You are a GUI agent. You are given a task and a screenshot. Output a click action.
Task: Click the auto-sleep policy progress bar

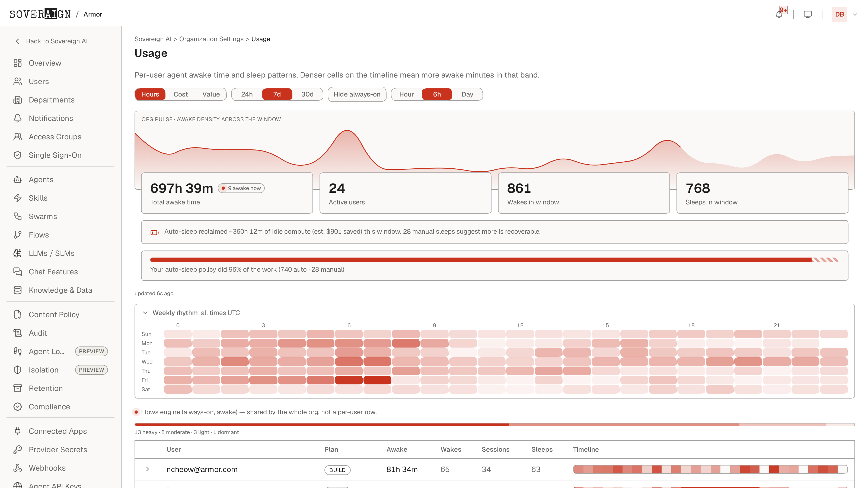coord(494,260)
